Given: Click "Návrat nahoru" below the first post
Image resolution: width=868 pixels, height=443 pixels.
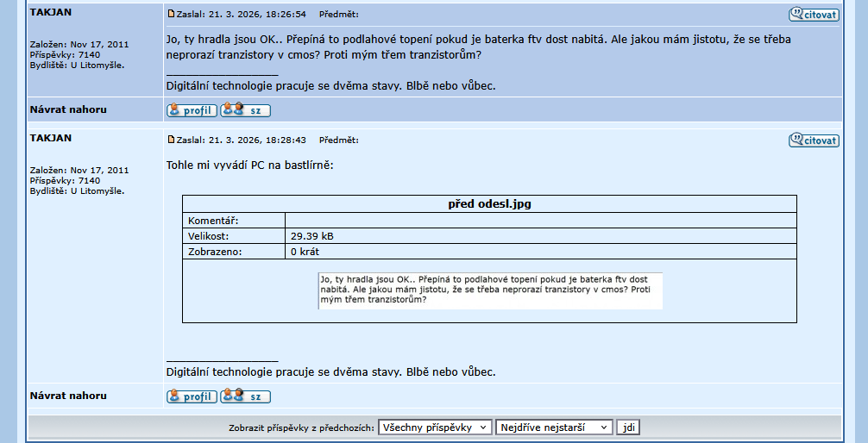Looking at the screenshot, I should click(68, 110).
